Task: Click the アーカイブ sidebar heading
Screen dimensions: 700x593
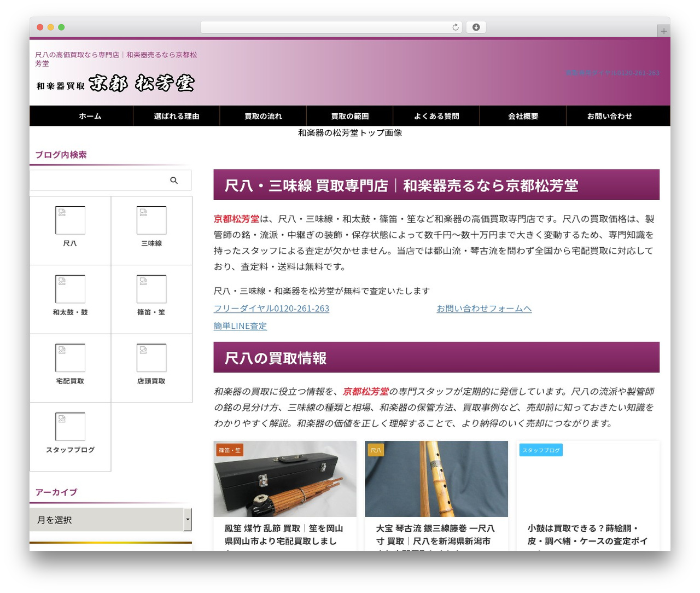Action: (x=56, y=492)
